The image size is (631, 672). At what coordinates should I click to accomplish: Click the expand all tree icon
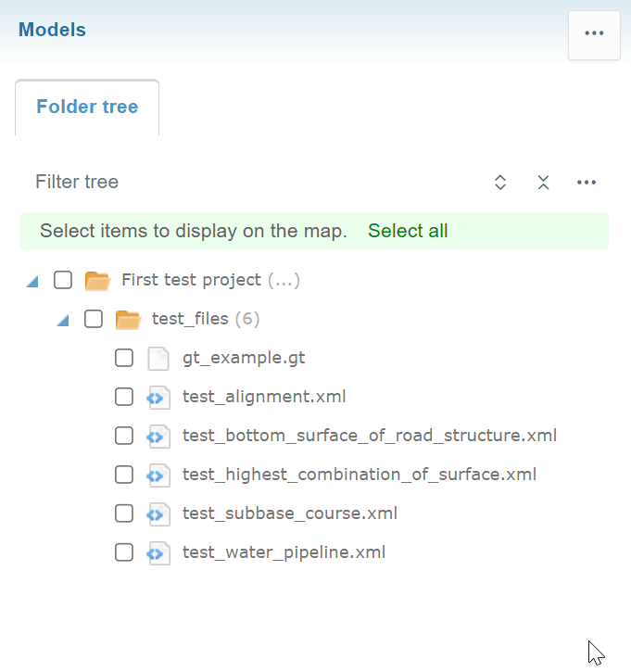point(500,183)
